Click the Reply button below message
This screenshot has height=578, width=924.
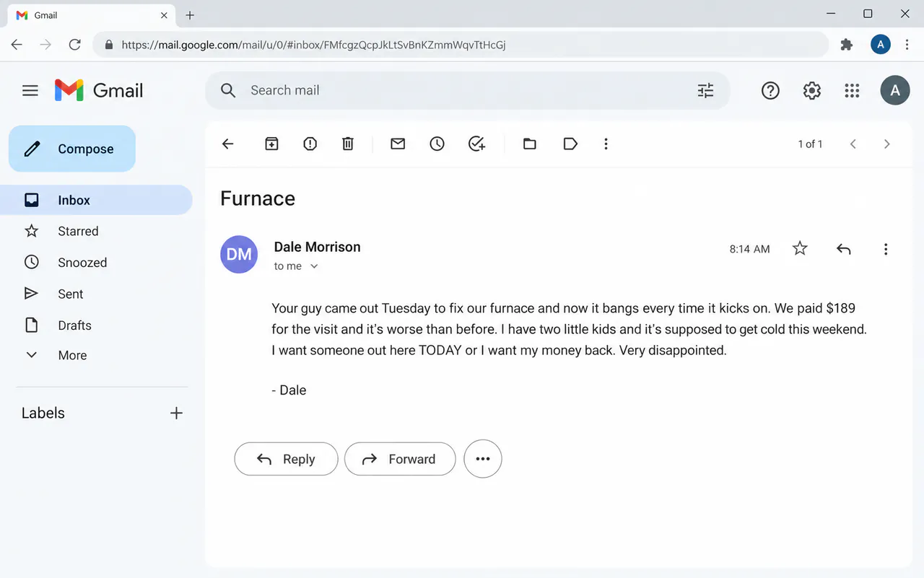tap(286, 459)
